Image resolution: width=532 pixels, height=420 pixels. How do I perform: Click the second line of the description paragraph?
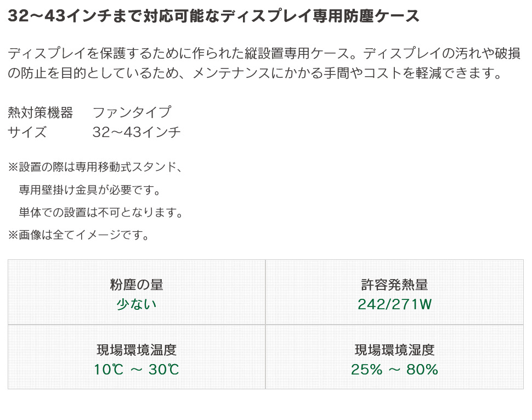tap(255, 73)
